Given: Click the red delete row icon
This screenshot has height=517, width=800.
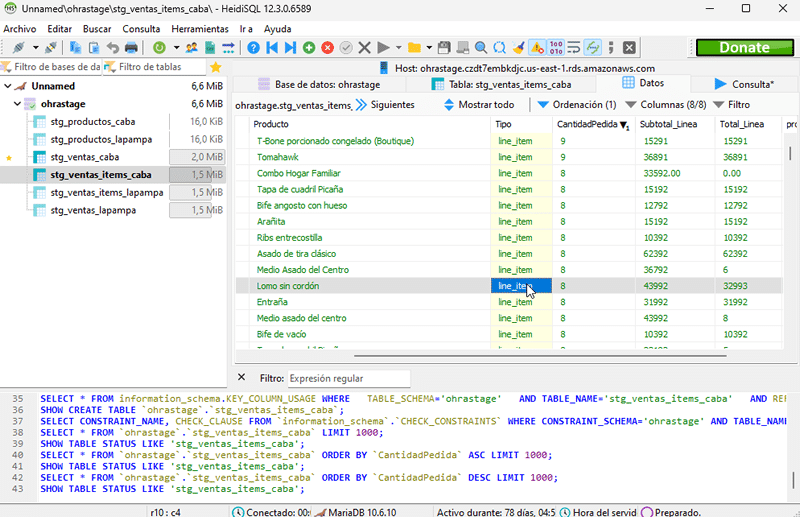Looking at the screenshot, I should (327, 47).
